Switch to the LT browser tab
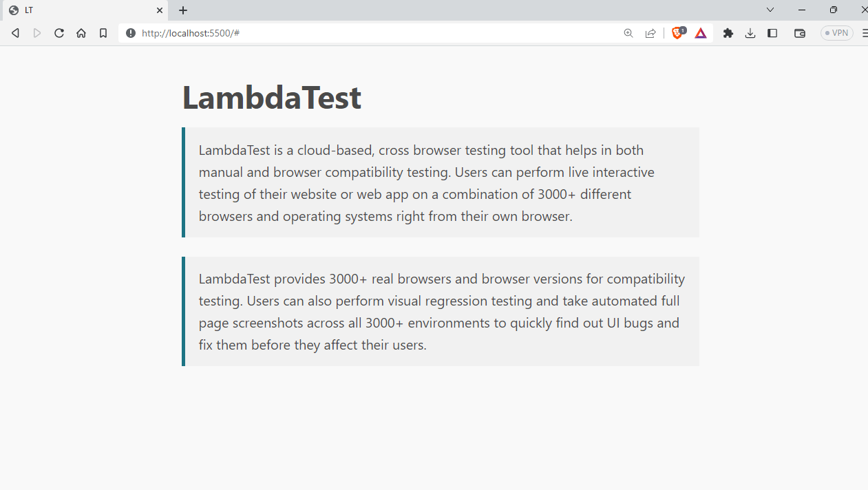Viewport: 868px width, 490px height. [83, 10]
